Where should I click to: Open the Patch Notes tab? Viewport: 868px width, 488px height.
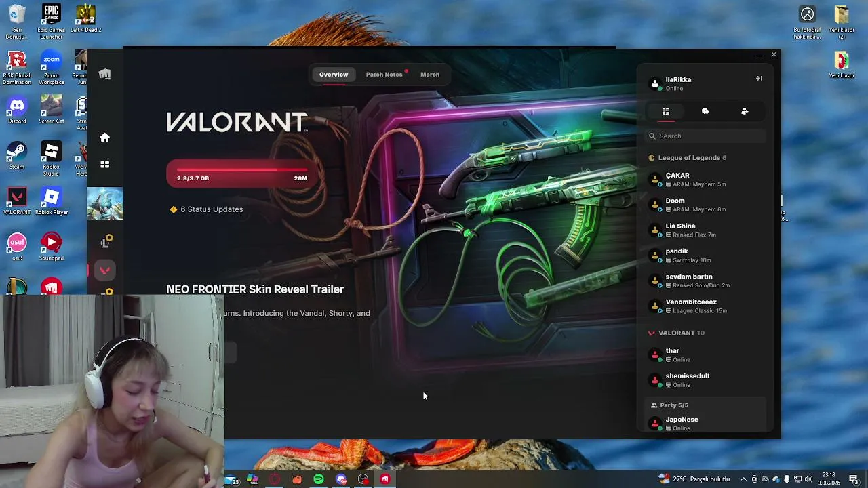point(384,75)
